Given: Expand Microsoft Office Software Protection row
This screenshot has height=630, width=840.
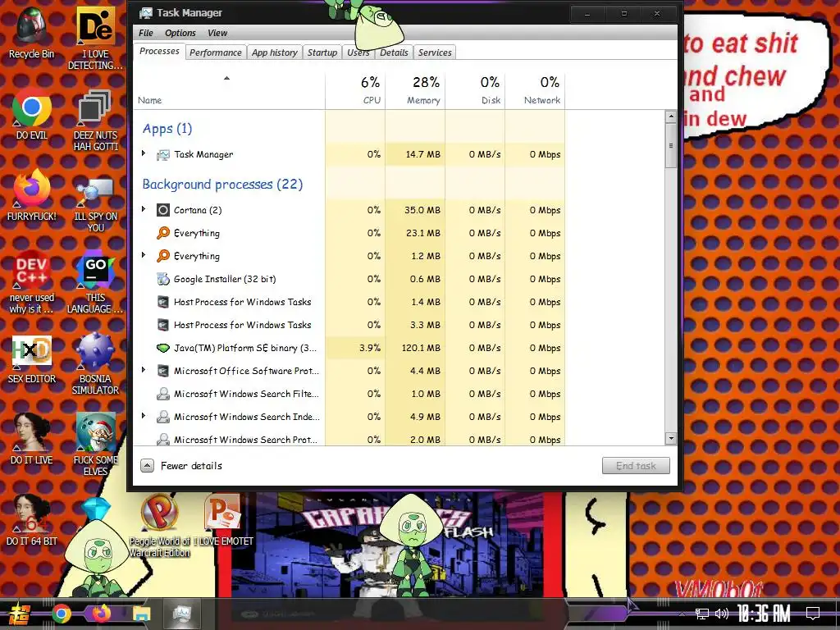Looking at the screenshot, I should pyautogui.click(x=144, y=370).
